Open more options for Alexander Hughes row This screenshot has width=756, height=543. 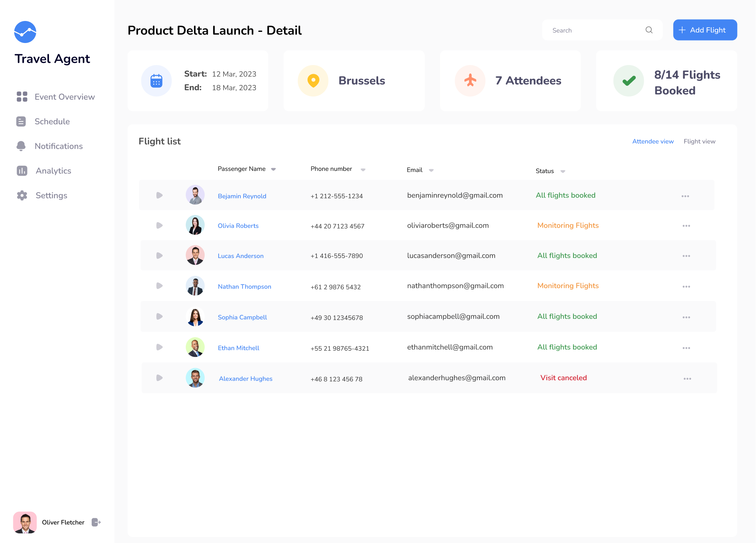(x=687, y=379)
